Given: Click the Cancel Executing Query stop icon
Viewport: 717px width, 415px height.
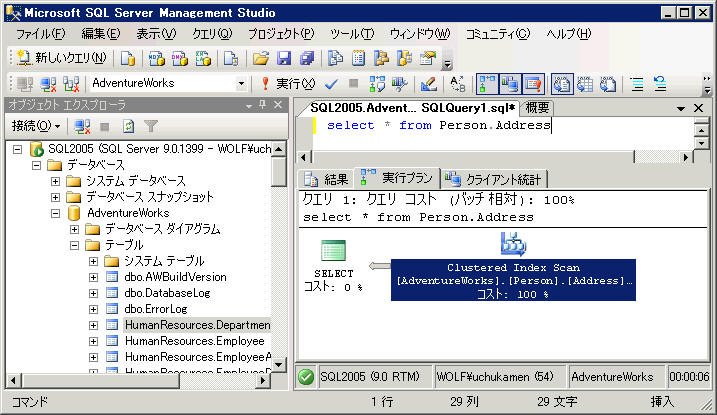Looking at the screenshot, I should pyautogui.click(x=353, y=84).
